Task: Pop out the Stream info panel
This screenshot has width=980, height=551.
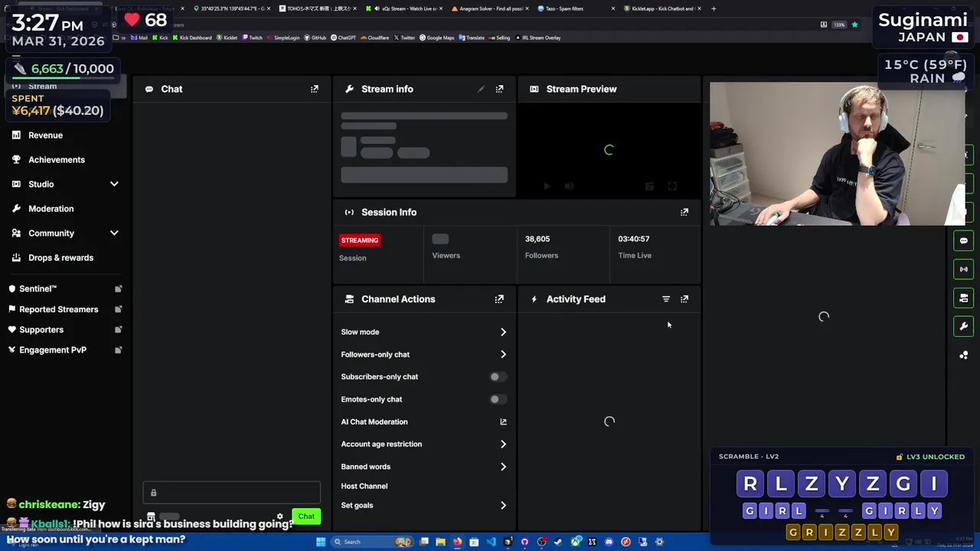Action: (x=499, y=89)
